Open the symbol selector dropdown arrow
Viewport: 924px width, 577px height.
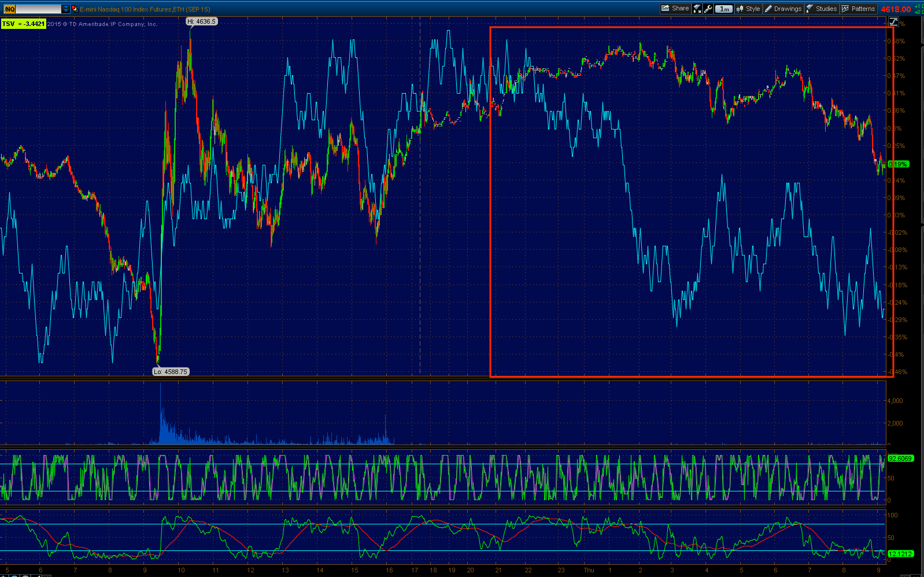click(x=65, y=9)
